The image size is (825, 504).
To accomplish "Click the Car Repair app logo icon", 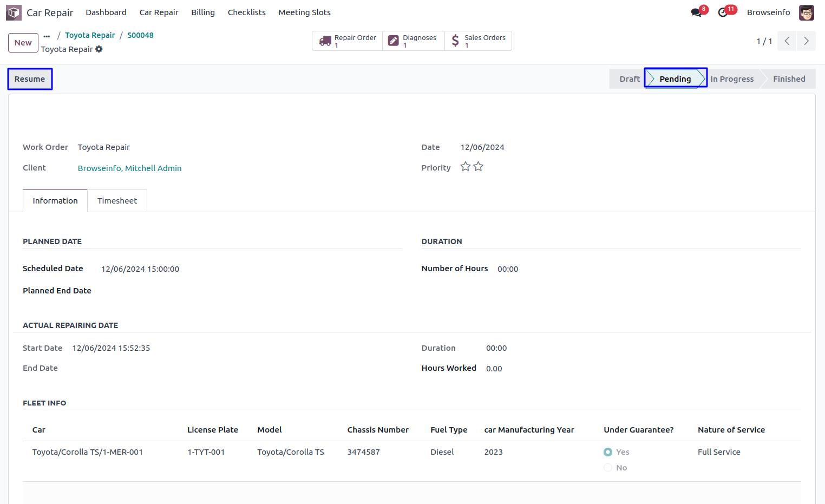I will click(x=14, y=12).
